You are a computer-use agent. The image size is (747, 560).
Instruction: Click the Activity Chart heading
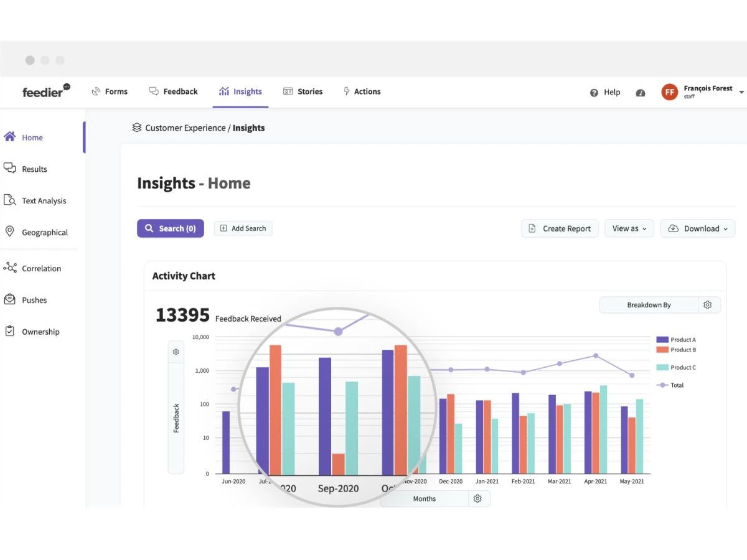coord(184,276)
